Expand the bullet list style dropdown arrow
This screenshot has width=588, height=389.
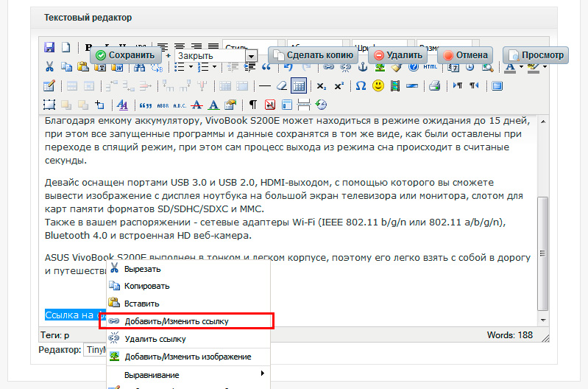click(x=191, y=67)
